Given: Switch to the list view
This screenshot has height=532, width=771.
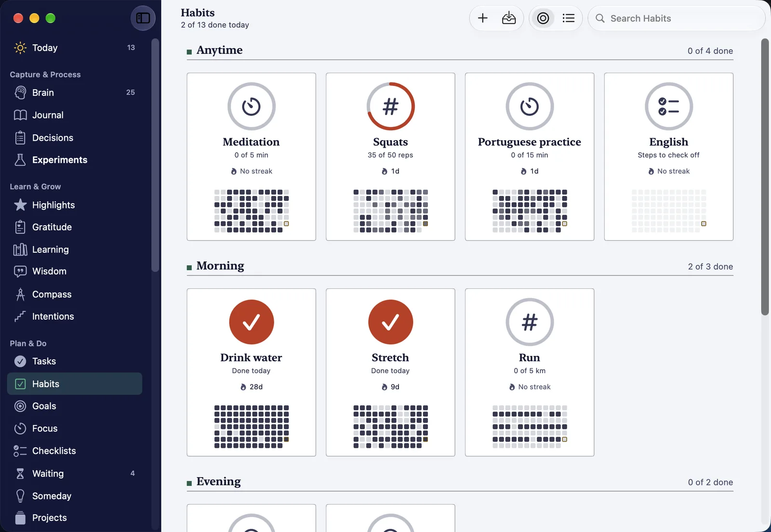Looking at the screenshot, I should (569, 18).
